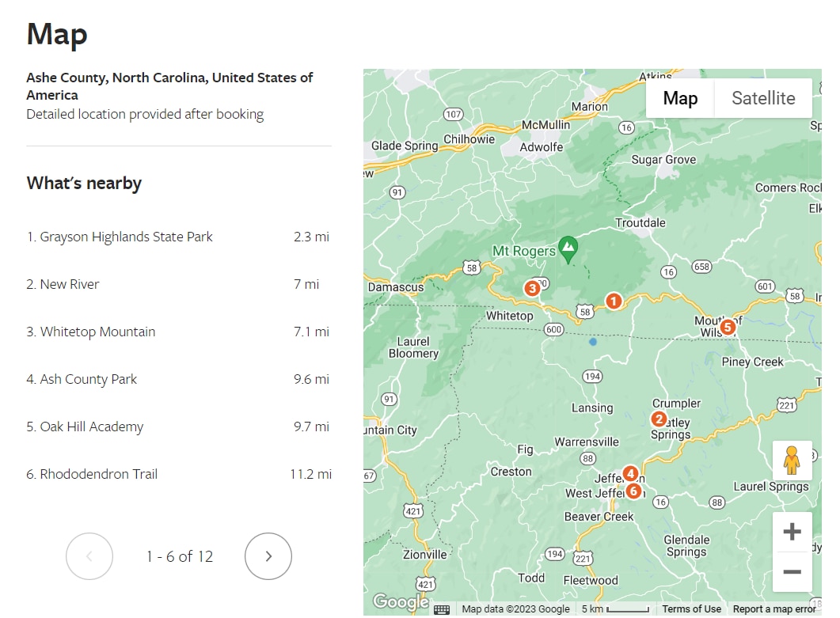Click the Mt Rogers green mountain icon
Viewport: 840px width, 618px height.
point(568,248)
